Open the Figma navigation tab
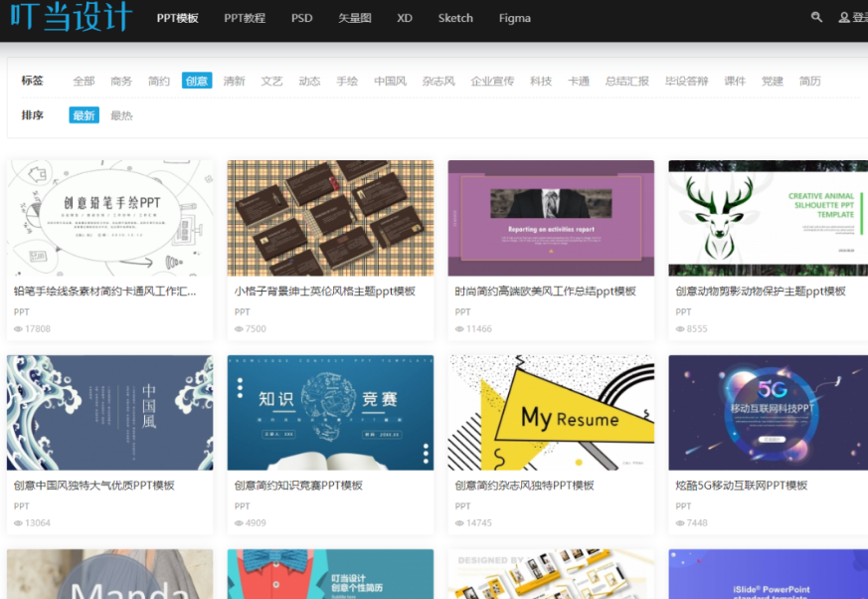Viewport: 868px width, 599px height. coord(514,18)
